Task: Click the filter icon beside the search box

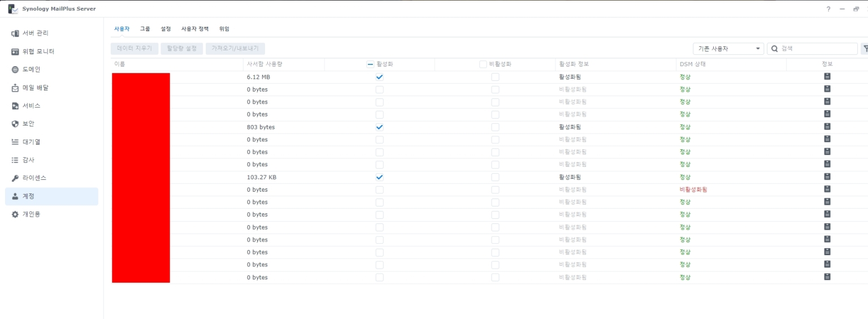Action: [864, 49]
